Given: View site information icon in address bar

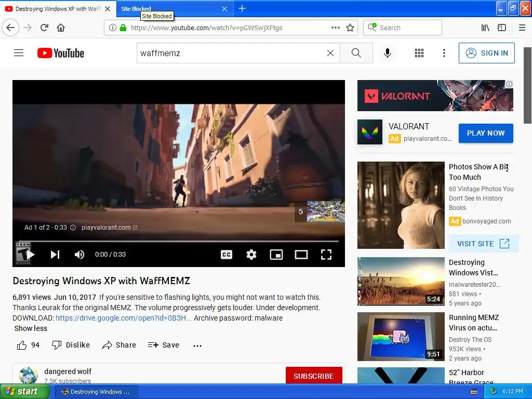Looking at the screenshot, I should coord(113,28).
